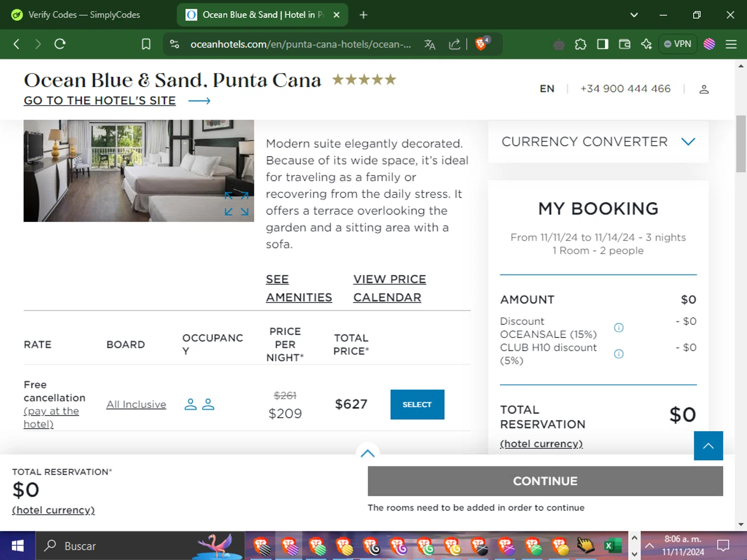
Task: Go back to the previous page
Action: (x=16, y=44)
